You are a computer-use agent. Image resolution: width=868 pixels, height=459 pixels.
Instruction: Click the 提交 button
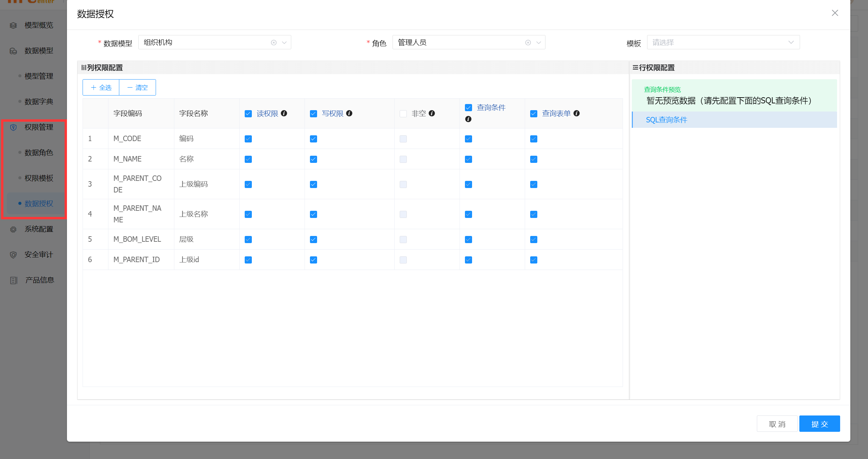819,424
